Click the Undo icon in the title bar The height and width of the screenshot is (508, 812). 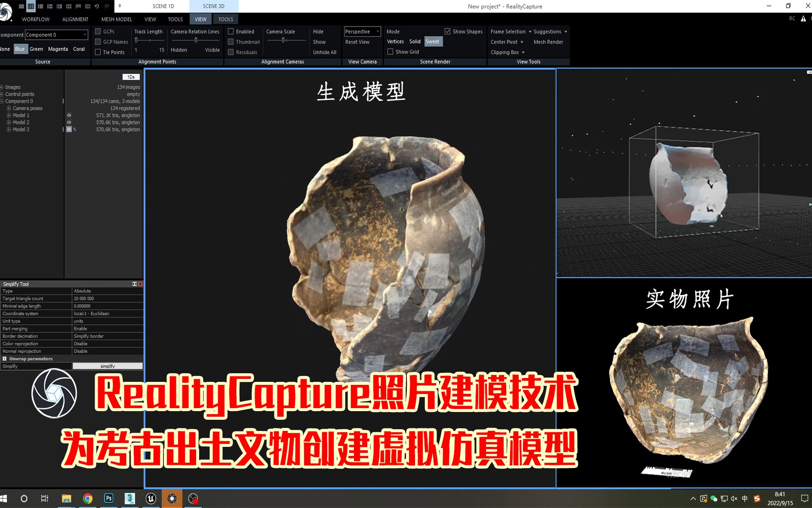(x=97, y=6)
